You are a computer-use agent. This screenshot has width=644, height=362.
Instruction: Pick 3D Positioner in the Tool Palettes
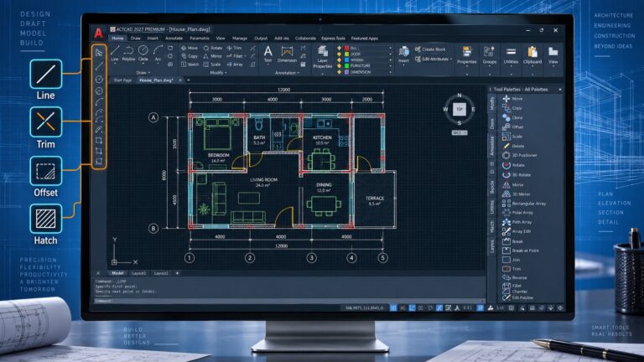(520, 155)
